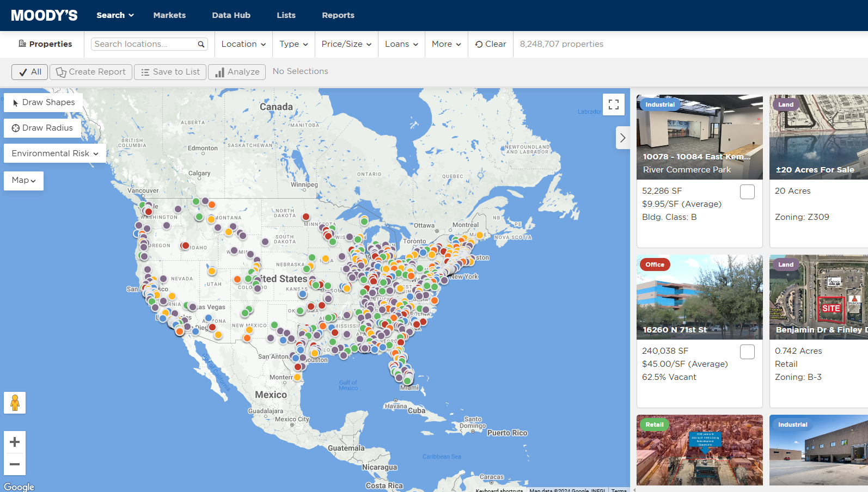Click the red marker in Idaho
868x492 pixels.
[185, 246]
